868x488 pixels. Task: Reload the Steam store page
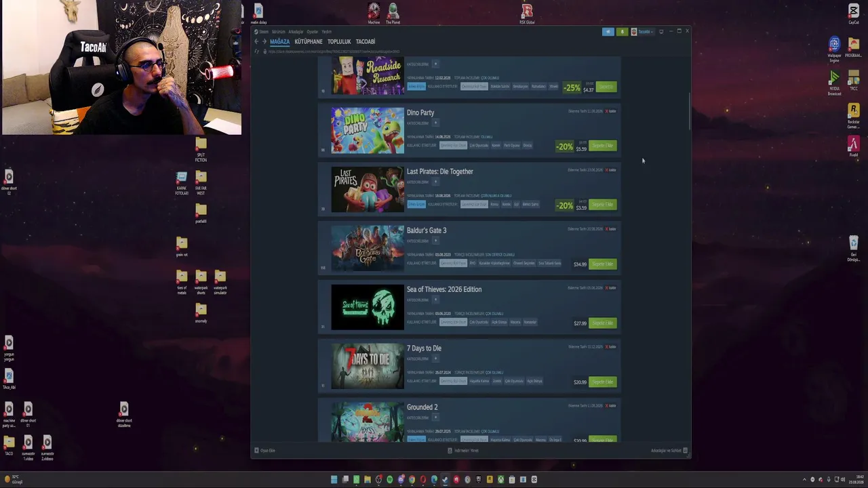coord(256,52)
